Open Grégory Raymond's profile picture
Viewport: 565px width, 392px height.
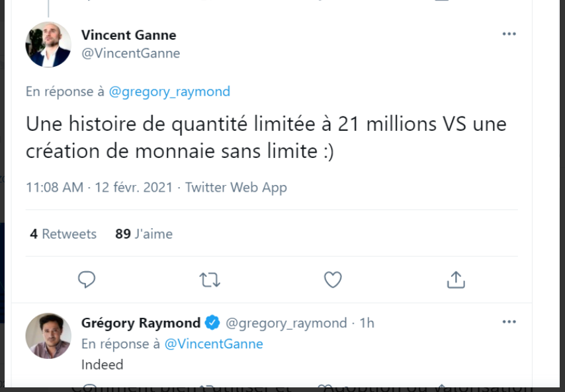[48, 336]
